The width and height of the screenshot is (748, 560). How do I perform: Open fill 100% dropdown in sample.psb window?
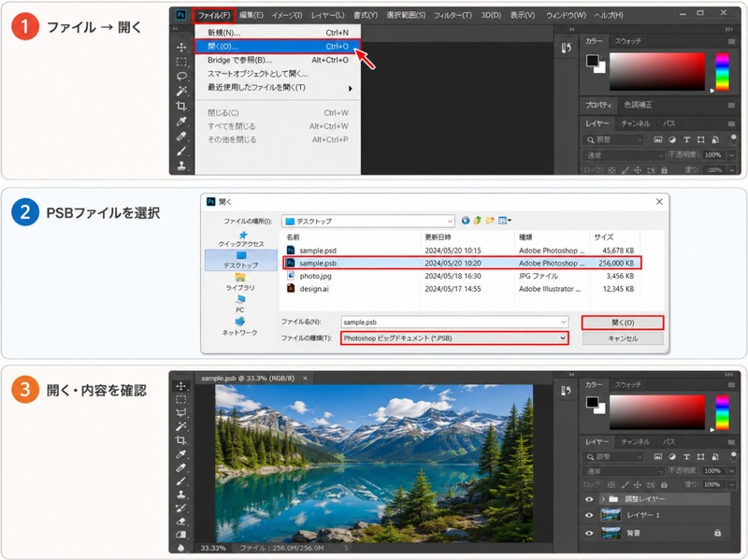731,484
